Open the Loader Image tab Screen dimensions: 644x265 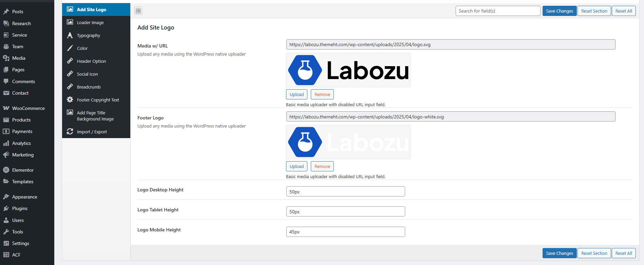click(x=90, y=22)
